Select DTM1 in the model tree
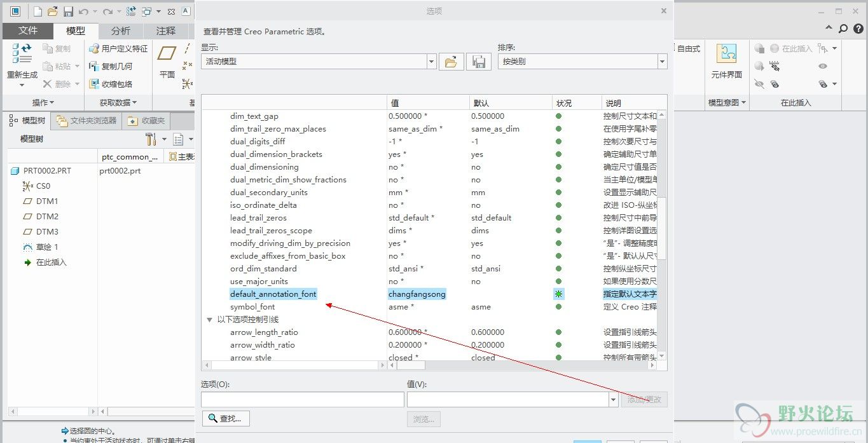 click(x=40, y=201)
